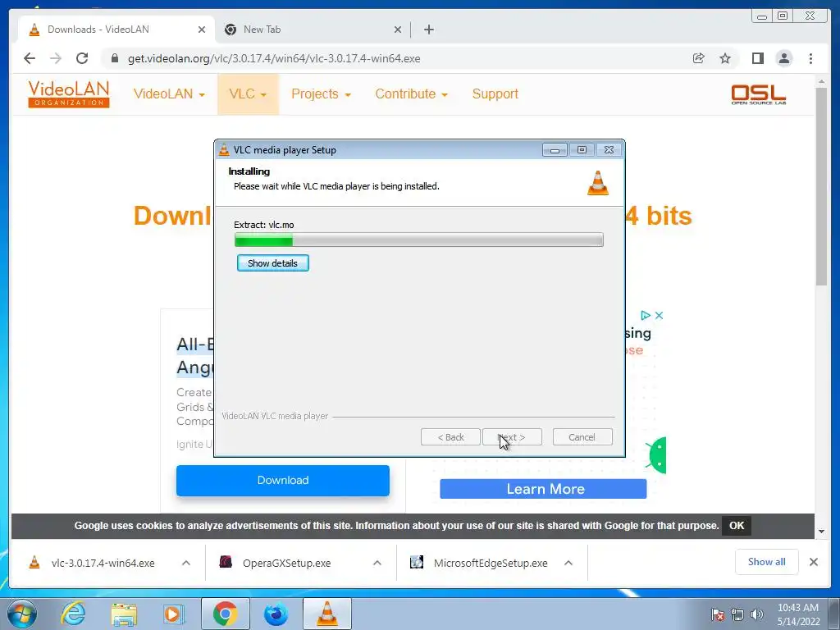Close the downloads bar
840x630 pixels.
[813, 562]
